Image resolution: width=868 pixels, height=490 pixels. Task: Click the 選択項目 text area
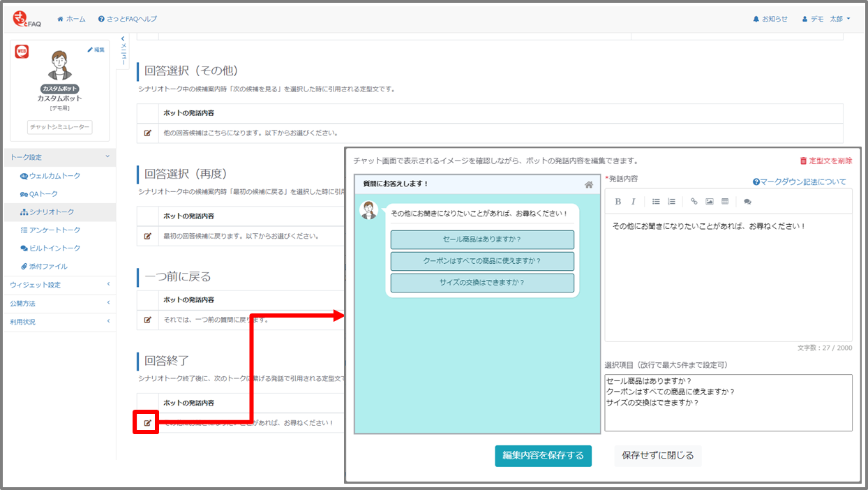point(728,403)
